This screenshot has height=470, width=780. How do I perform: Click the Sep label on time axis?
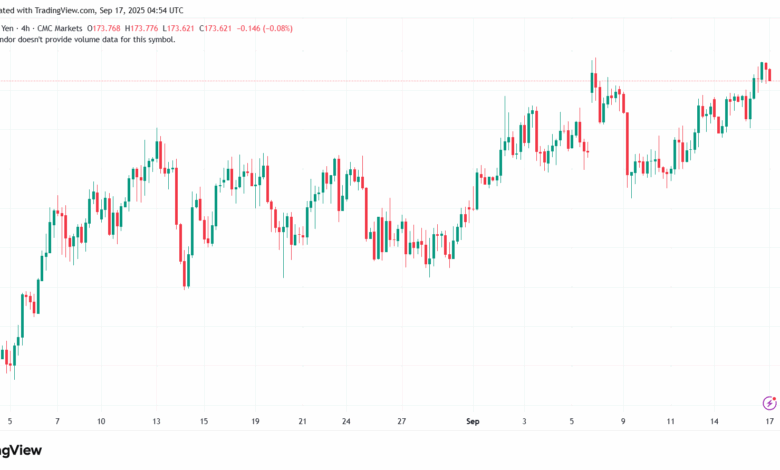pos(472,422)
